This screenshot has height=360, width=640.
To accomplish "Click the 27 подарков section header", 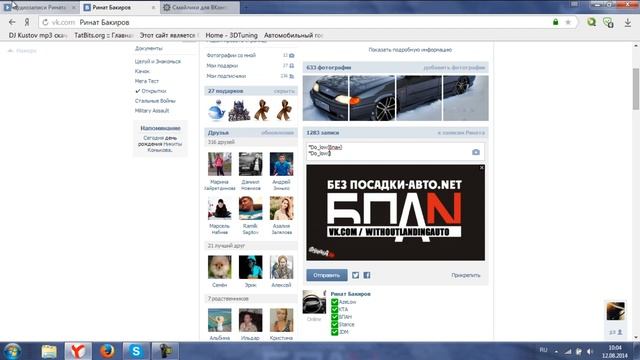I will tap(251, 91).
